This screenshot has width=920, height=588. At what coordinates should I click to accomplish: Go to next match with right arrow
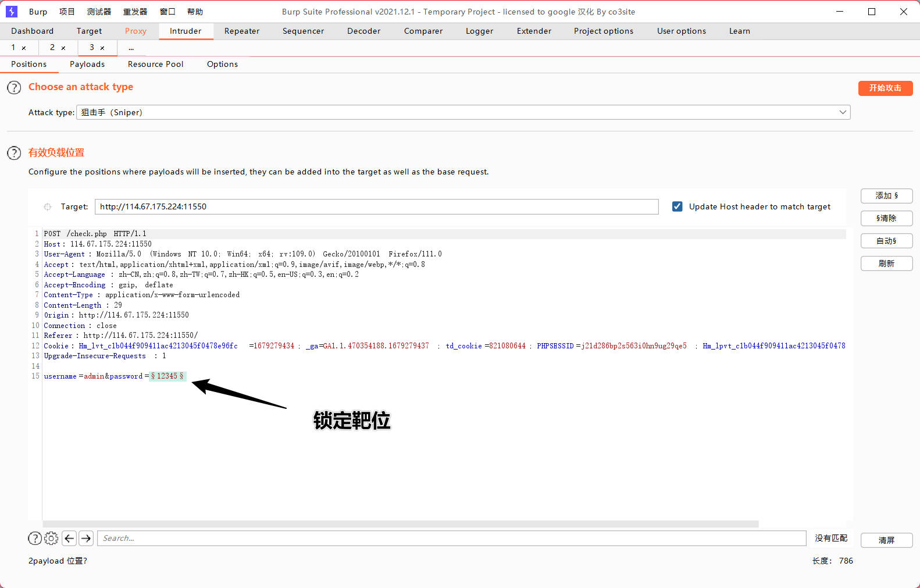(86, 538)
